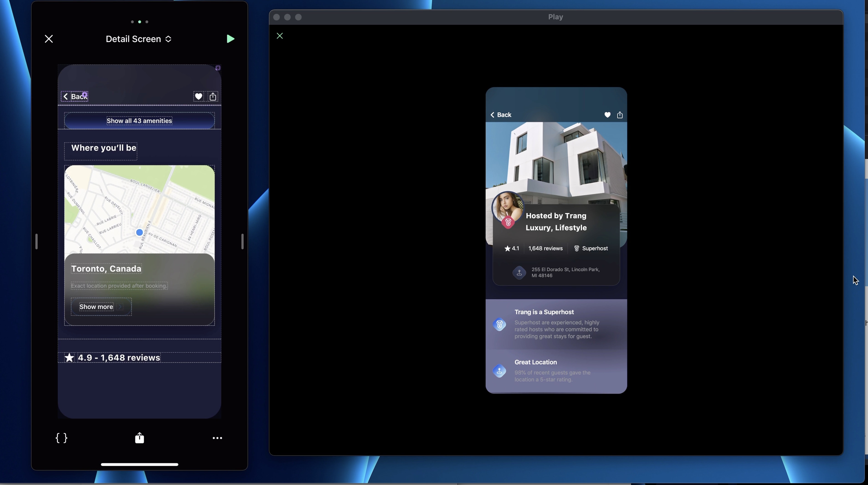The image size is (868, 485).
Task: Toggle the heart favorite in Play preview
Action: [x=607, y=115]
